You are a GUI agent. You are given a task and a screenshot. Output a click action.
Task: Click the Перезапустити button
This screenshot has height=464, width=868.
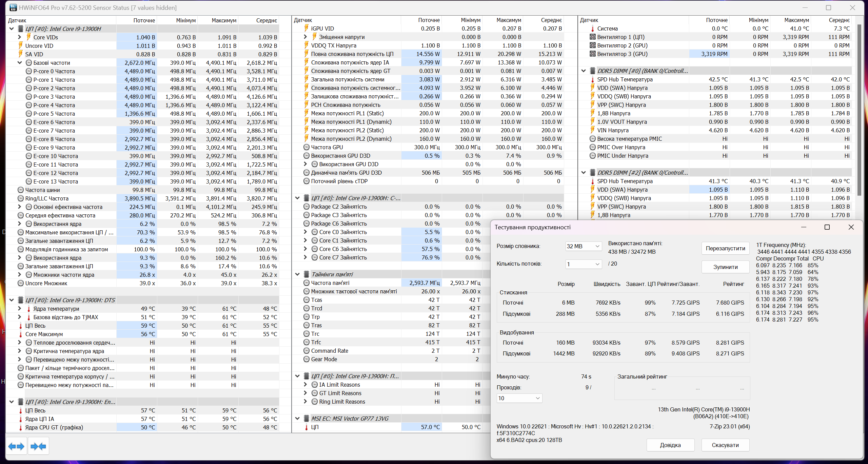tap(725, 248)
